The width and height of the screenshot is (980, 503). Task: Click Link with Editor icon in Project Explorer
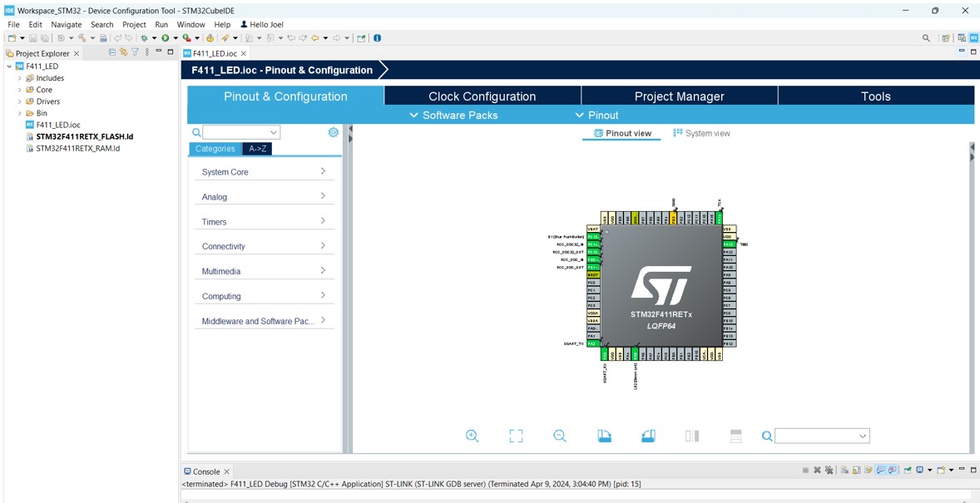123,52
